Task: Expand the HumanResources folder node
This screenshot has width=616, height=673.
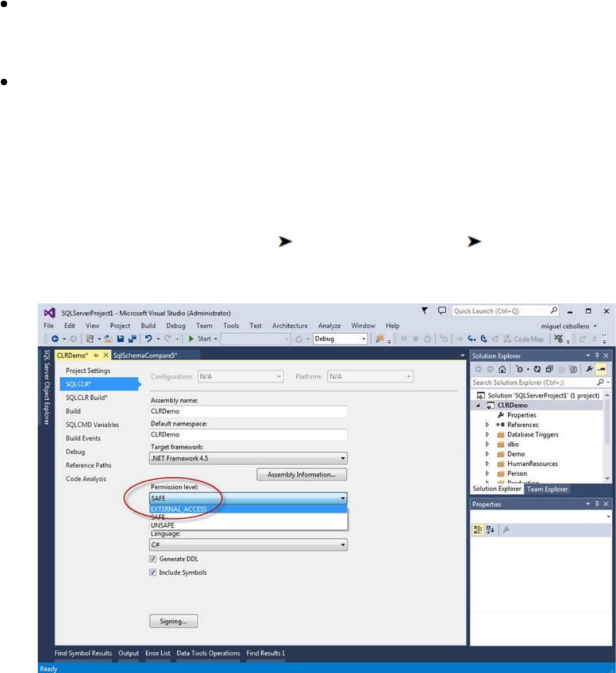Action: click(x=487, y=463)
